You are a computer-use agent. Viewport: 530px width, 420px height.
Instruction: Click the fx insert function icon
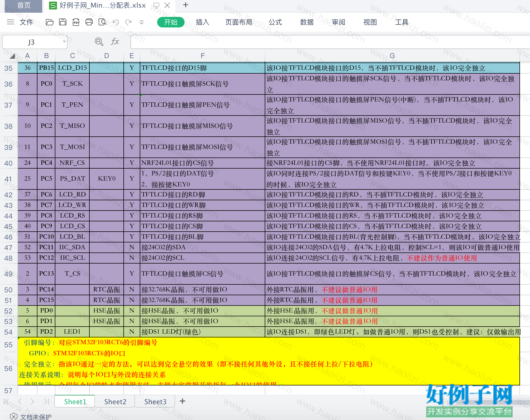coord(115,42)
